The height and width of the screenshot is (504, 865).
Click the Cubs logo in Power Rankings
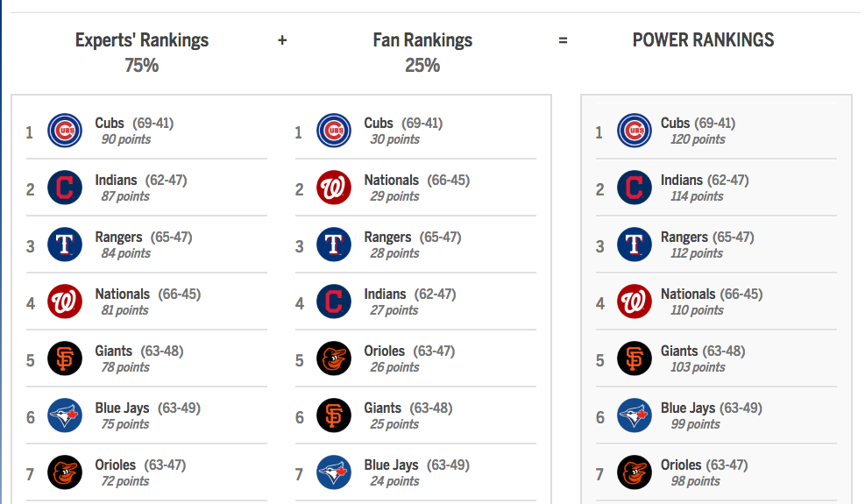click(635, 131)
